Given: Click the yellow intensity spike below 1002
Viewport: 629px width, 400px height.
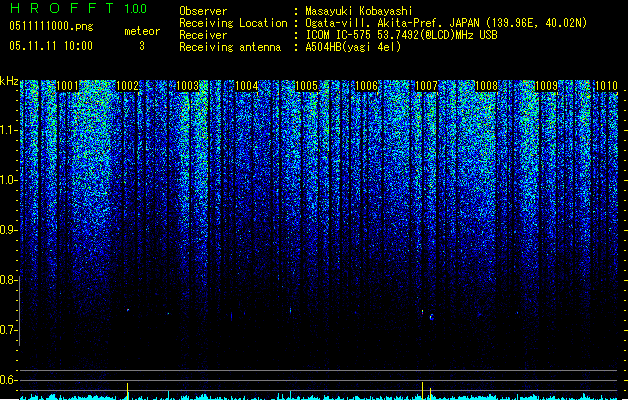Looking at the screenshot, I should tap(128, 391).
